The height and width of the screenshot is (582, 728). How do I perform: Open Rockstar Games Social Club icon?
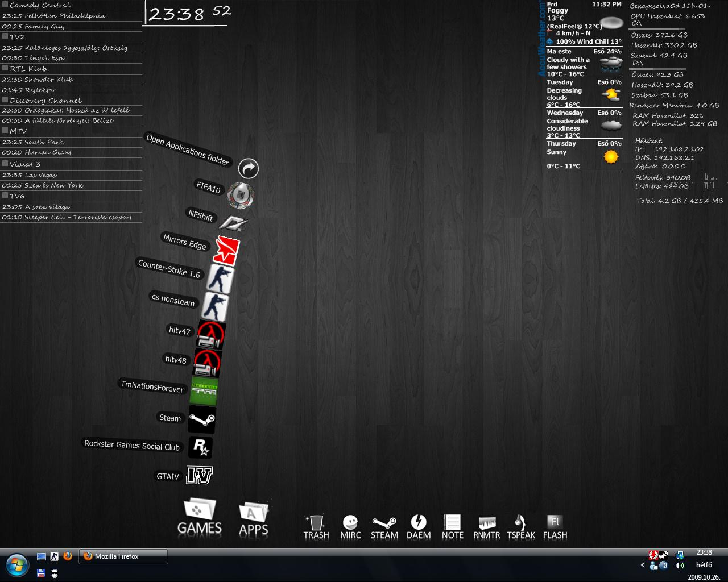[x=200, y=448]
